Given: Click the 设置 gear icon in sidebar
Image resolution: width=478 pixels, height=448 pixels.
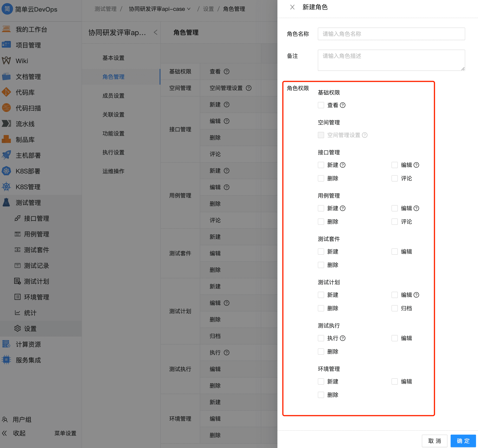Looking at the screenshot, I should (18, 328).
